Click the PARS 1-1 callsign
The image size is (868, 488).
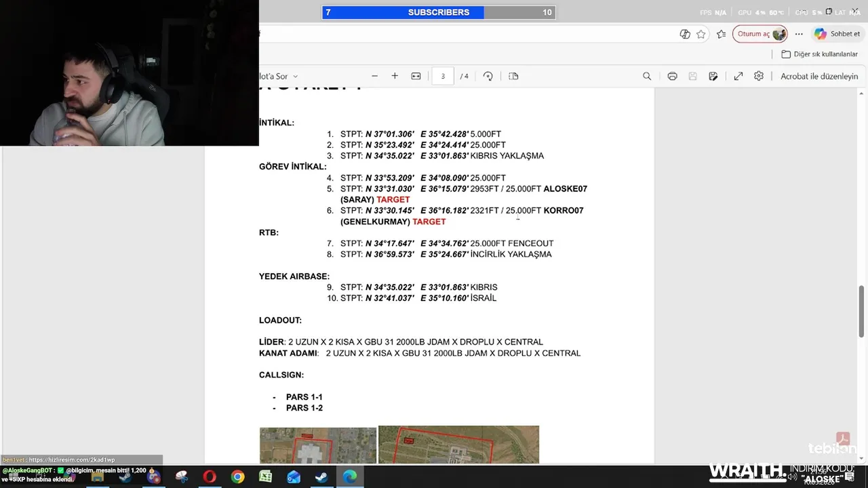[304, 397]
